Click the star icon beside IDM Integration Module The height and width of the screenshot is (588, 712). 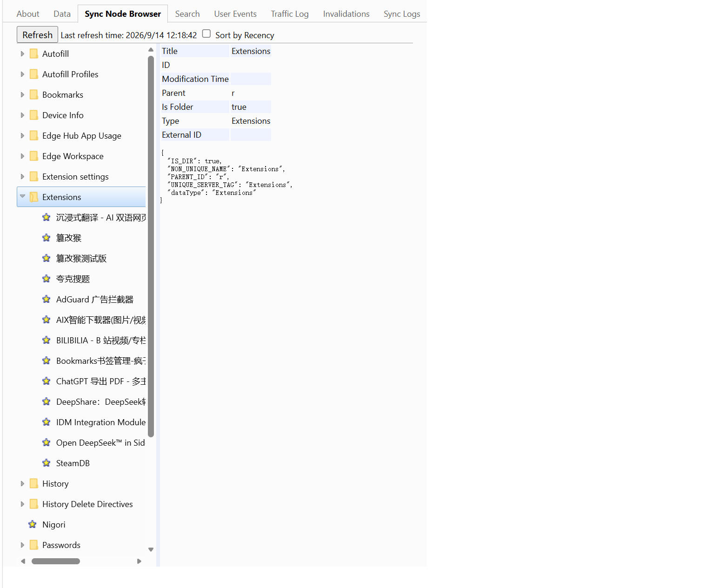[x=46, y=422]
